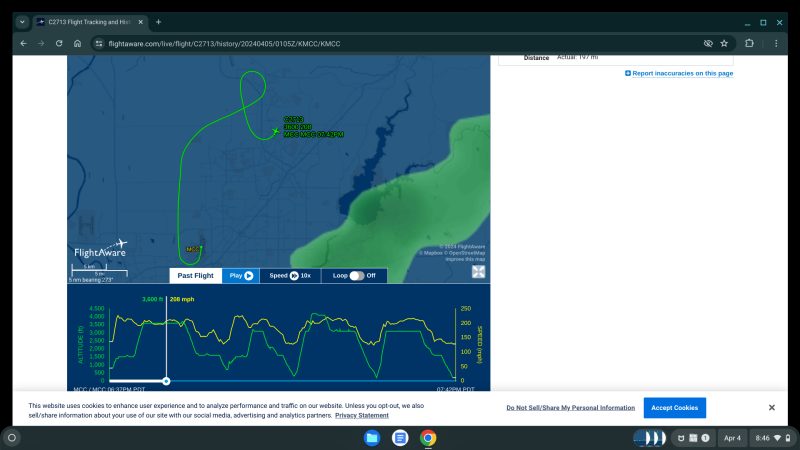Click the shelf media thumbnail
800x450 pixels.
pos(649,438)
